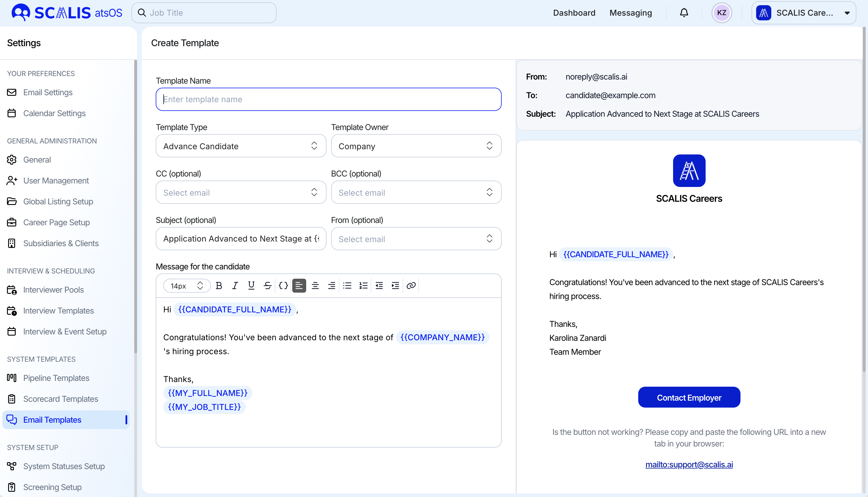
Task: Open the notifications bell
Action: click(x=684, y=13)
